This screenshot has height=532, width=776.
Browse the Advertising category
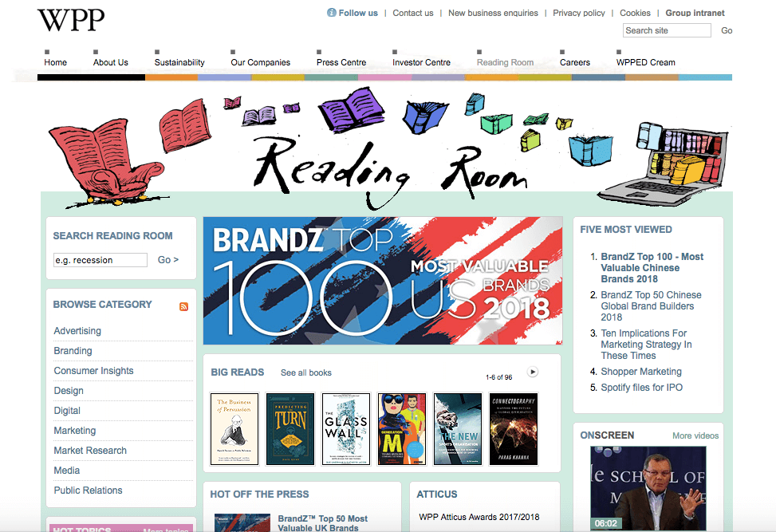77,330
